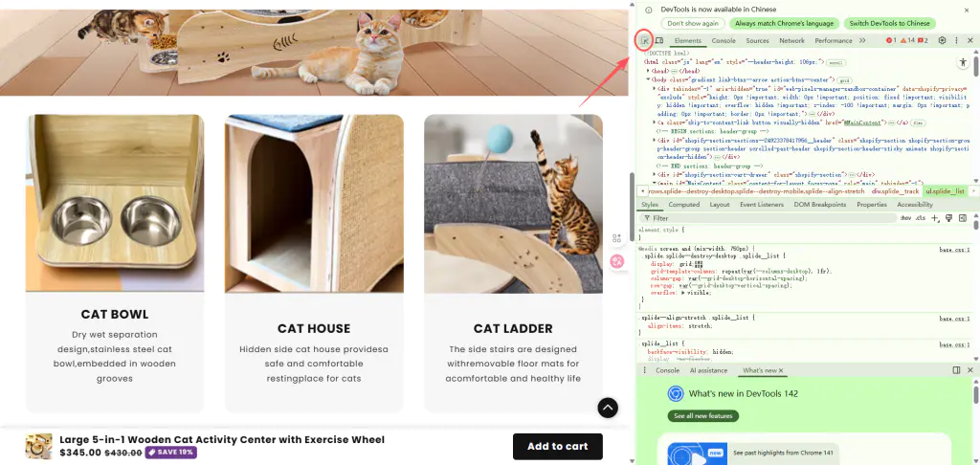Open the Computed styles tab
This screenshot has height=465, width=980.
click(x=683, y=205)
